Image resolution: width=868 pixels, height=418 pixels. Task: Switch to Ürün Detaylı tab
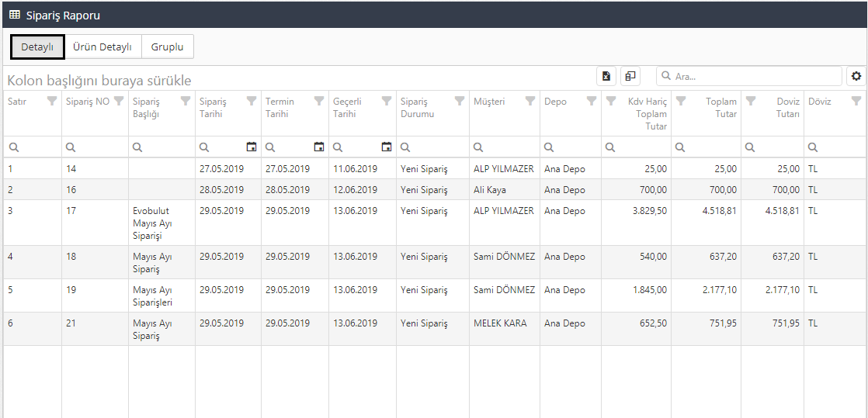102,47
